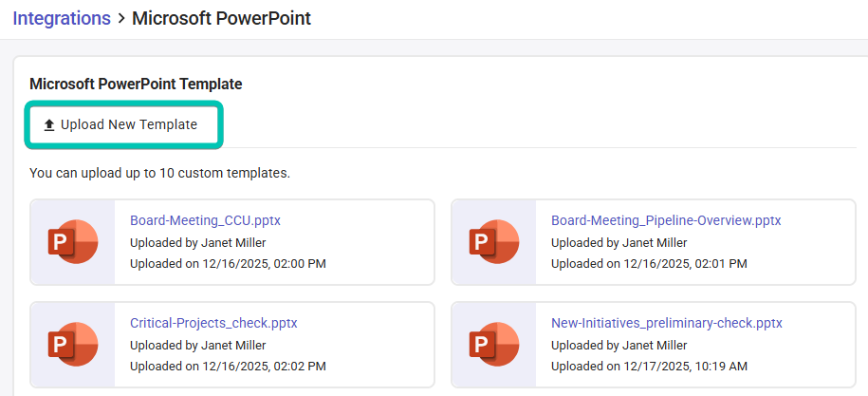Open New-Initiatives_preliminary-check.pptx template link
This screenshot has height=396, width=868.
(x=667, y=323)
